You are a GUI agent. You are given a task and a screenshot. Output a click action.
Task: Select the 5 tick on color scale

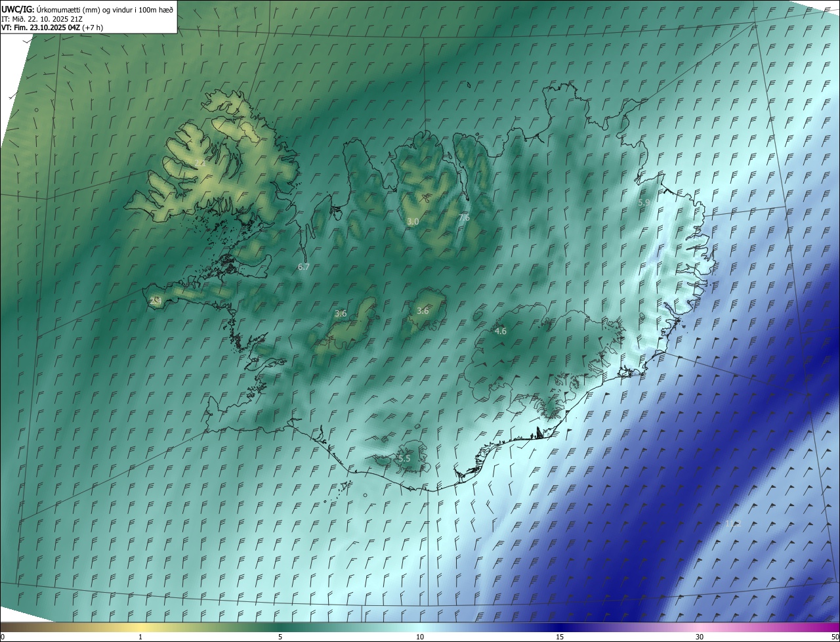click(280, 637)
